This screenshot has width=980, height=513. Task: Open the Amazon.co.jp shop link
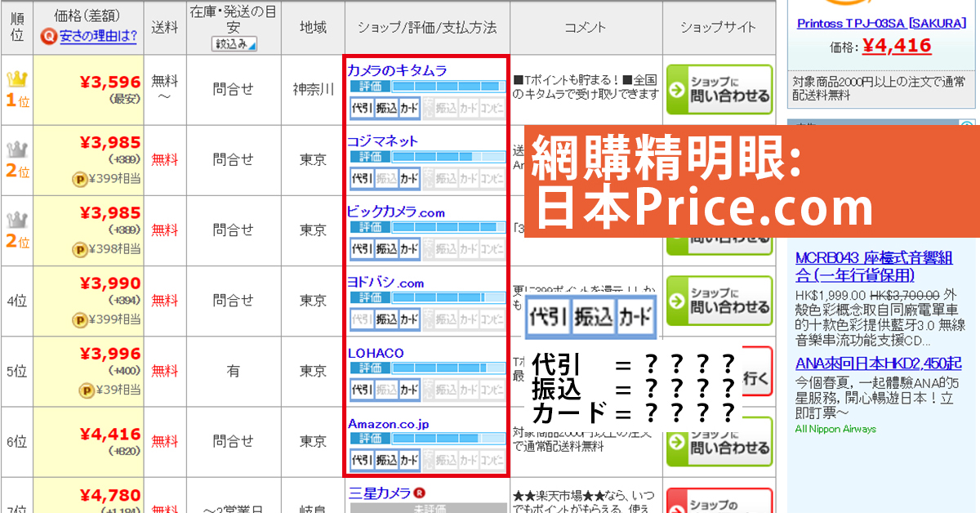tap(388, 424)
